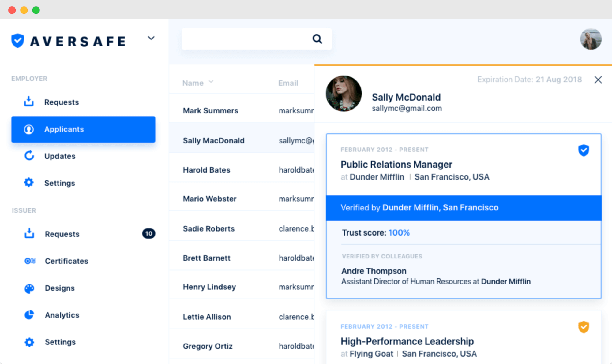This screenshot has width=612, height=364.
Task: Click Sally McDonald's profile photo
Action: [344, 94]
